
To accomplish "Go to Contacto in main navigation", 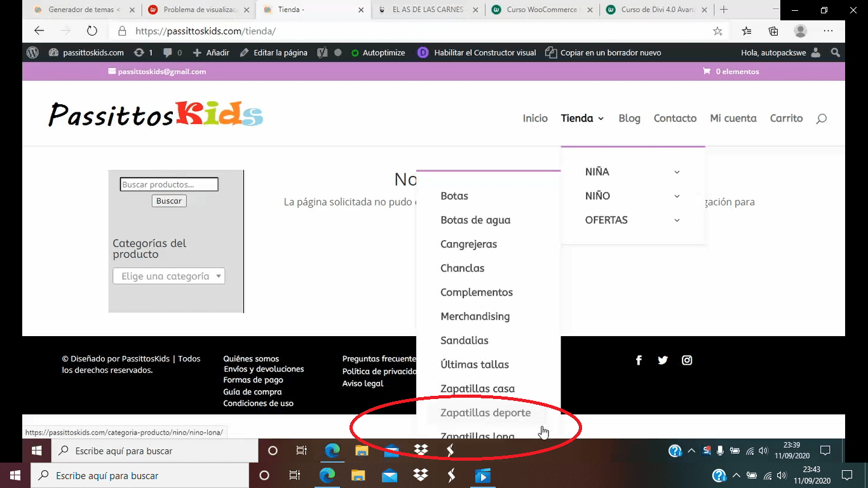I will [675, 118].
